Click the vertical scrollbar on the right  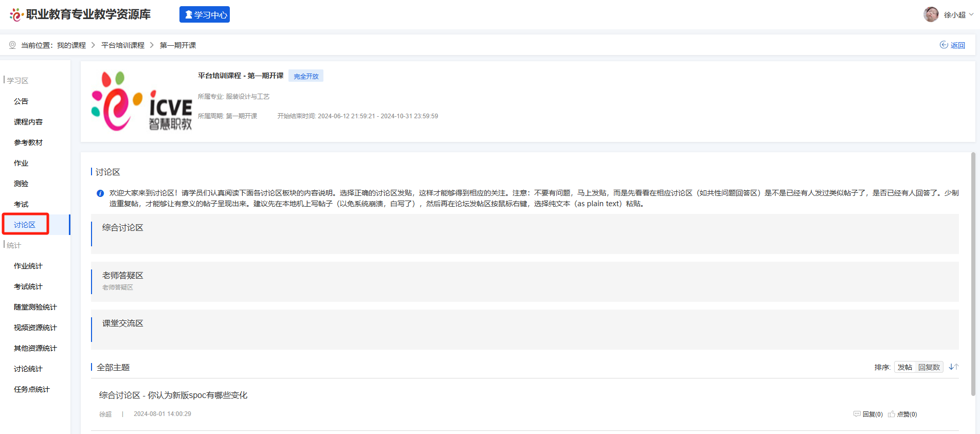click(x=973, y=274)
